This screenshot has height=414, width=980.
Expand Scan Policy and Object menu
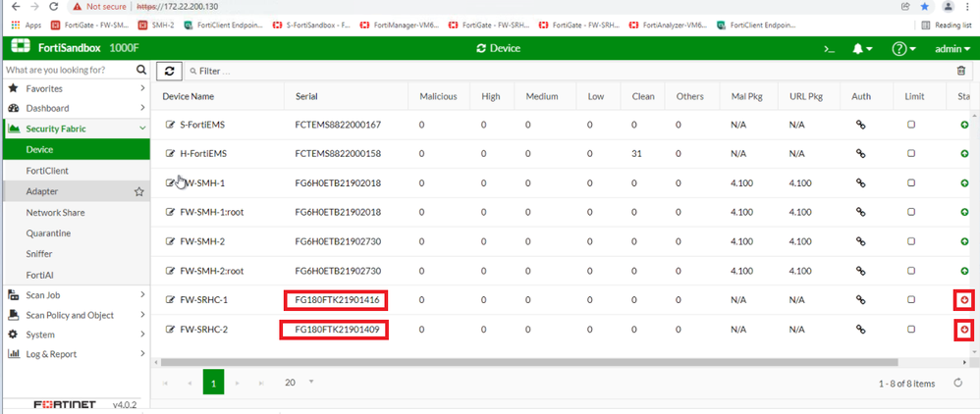pos(77,315)
